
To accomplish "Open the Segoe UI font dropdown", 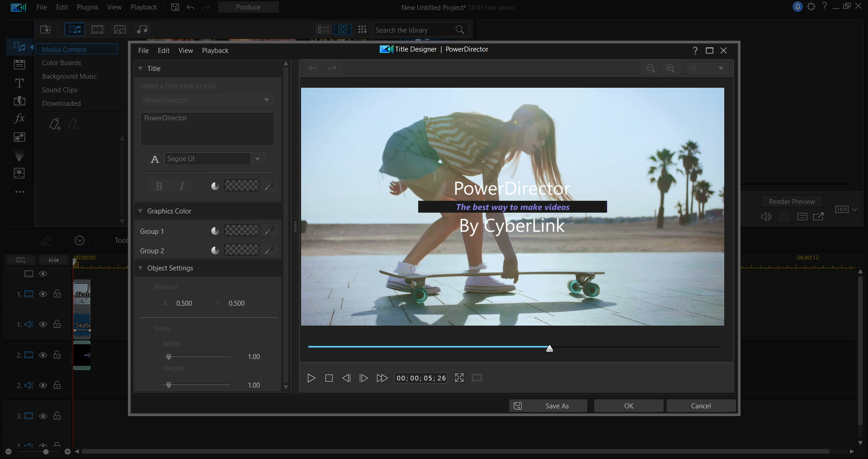I will (x=257, y=159).
